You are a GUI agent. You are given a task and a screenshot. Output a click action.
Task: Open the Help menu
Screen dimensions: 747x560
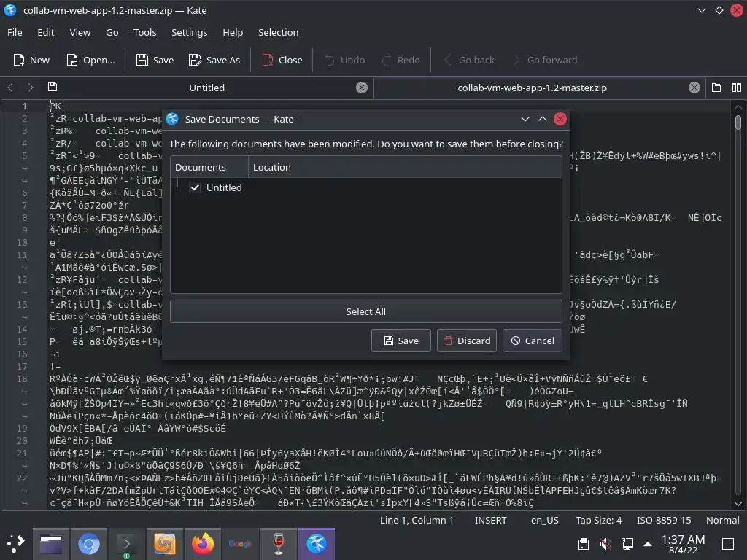pyautogui.click(x=233, y=32)
